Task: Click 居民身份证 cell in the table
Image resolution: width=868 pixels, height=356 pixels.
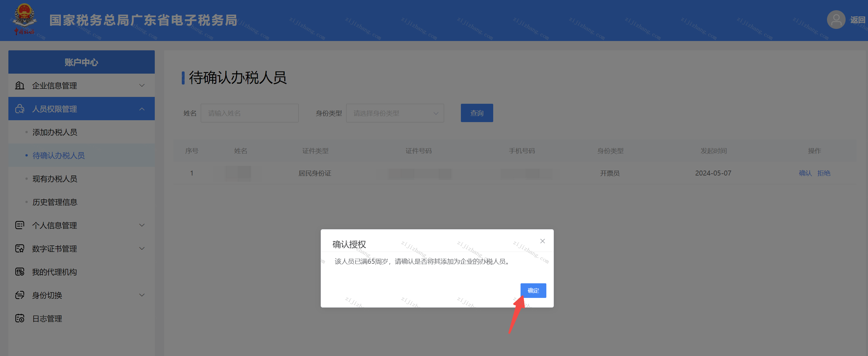Action: point(315,173)
